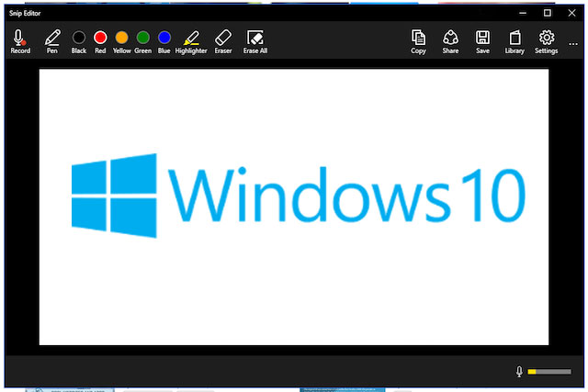The width and height of the screenshot is (588, 392).
Task: Click the Windows 10 snip image canvas
Action: click(x=294, y=207)
